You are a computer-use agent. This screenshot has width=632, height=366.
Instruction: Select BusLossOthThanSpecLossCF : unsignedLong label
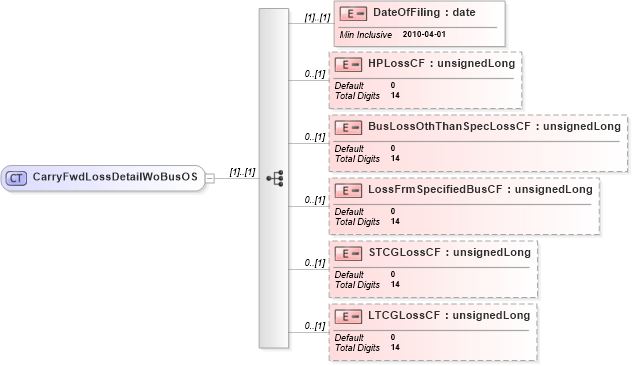tap(494, 127)
